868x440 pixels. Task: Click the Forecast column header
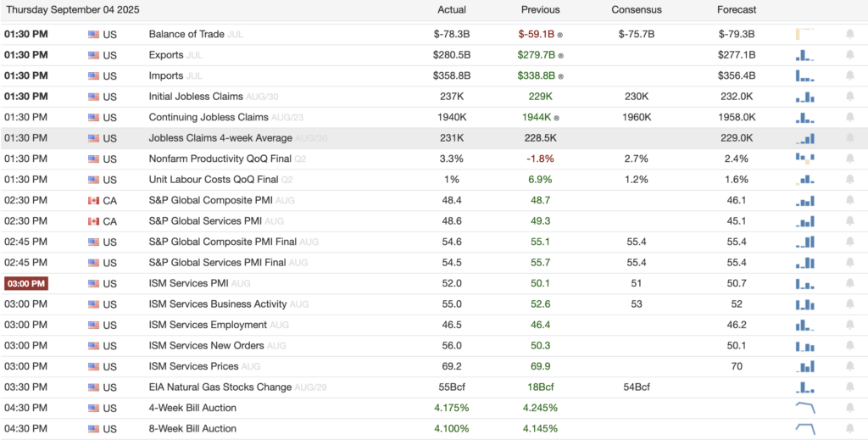point(736,10)
